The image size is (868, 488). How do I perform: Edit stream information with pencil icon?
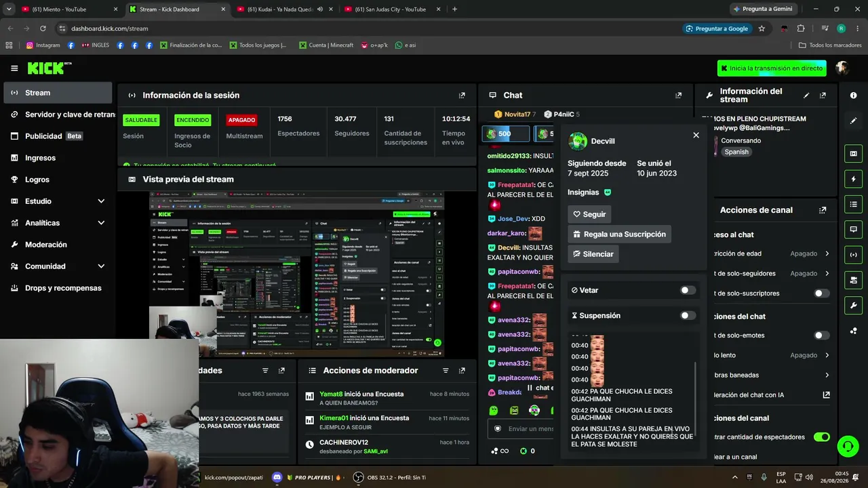[x=806, y=96]
